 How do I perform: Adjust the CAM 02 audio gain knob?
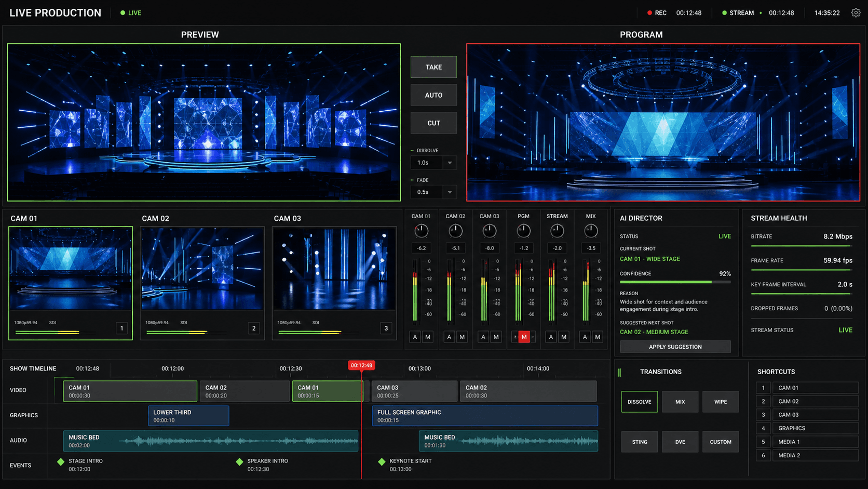(x=455, y=230)
